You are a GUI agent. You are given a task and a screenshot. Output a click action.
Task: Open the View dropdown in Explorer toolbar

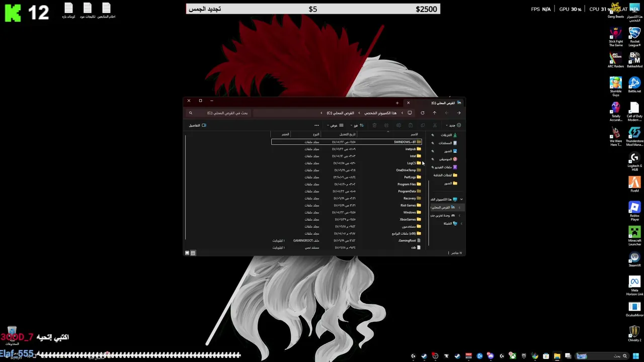[336, 125]
